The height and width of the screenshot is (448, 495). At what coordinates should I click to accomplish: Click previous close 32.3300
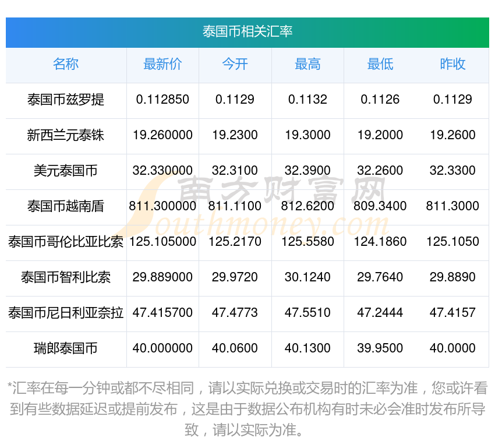[x=452, y=171]
